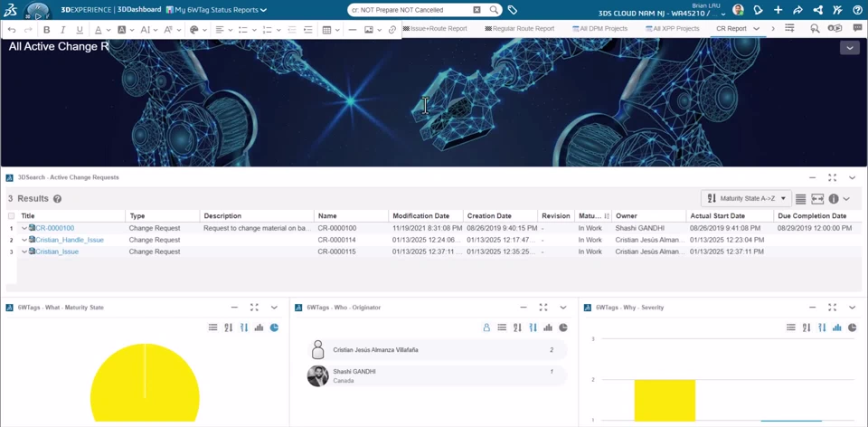This screenshot has width=868, height=427.
Task: Open Brian LAU profile avatar
Action: coord(738,10)
